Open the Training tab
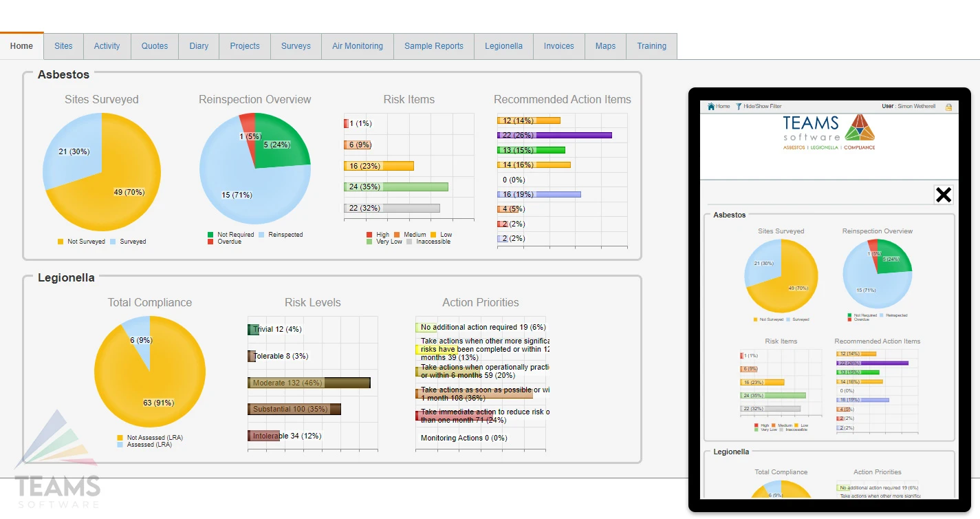 tap(651, 46)
